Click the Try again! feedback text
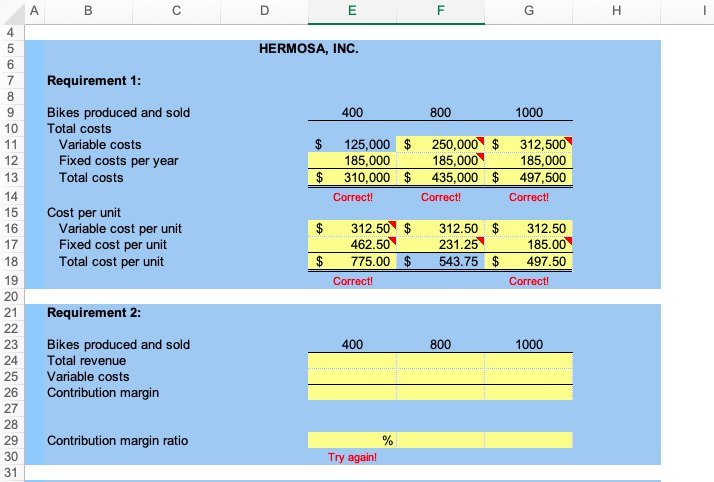This screenshot has width=714, height=482. [352, 457]
